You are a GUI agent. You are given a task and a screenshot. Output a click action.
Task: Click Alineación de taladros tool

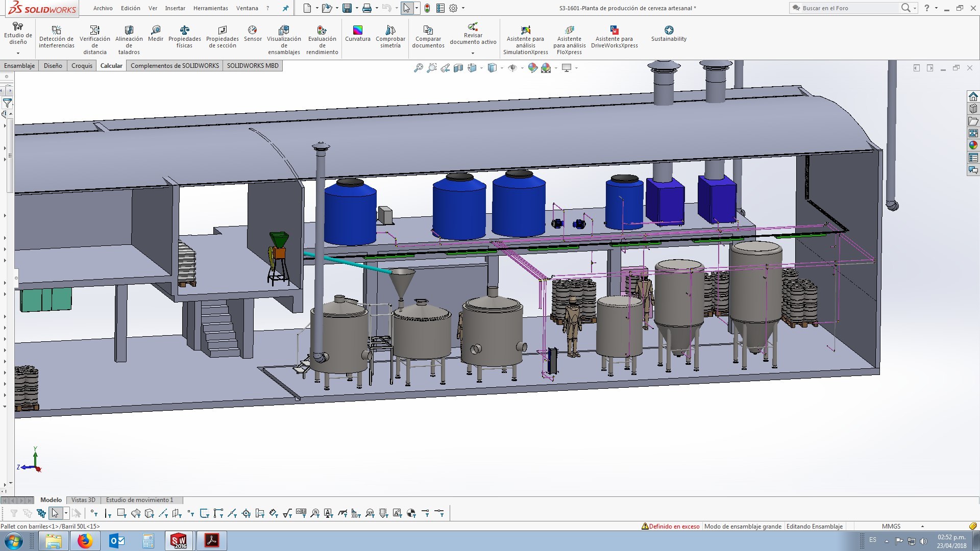click(x=129, y=40)
